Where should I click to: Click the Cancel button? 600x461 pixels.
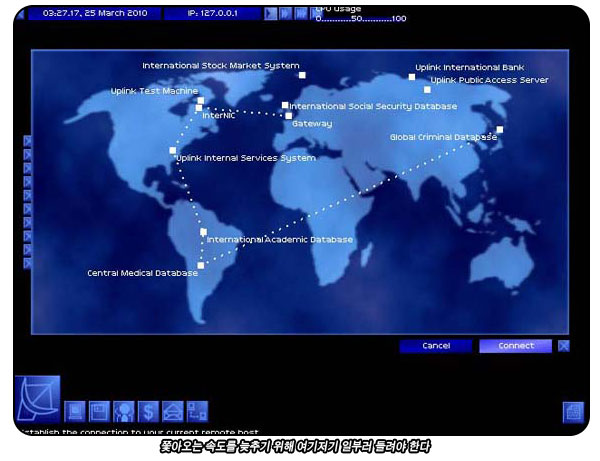(436, 346)
